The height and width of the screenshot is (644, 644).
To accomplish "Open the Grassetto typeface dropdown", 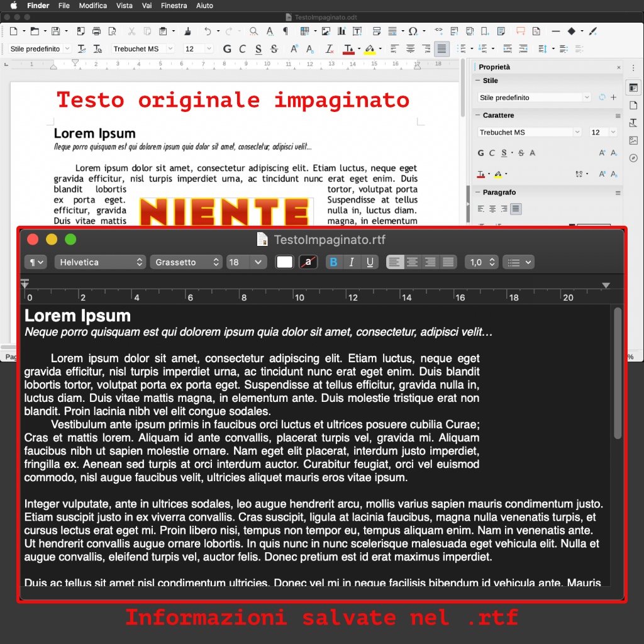I will 186,262.
